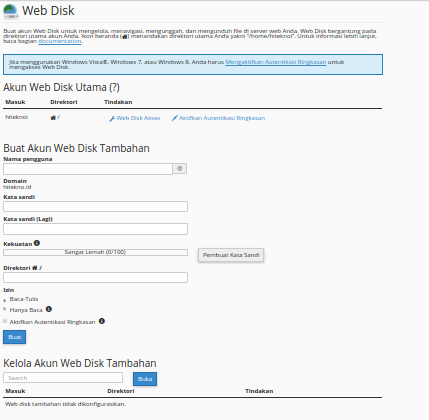The image size is (429, 420).
Task: Open the Mengaktifkan Autentikasi Ringkasan link
Action: 276,62
